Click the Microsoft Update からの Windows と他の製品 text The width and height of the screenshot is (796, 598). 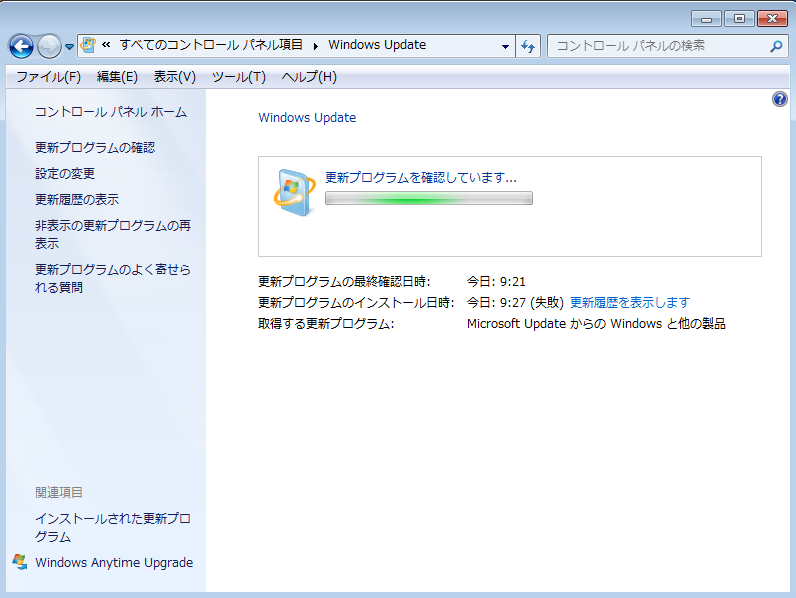[x=596, y=324]
